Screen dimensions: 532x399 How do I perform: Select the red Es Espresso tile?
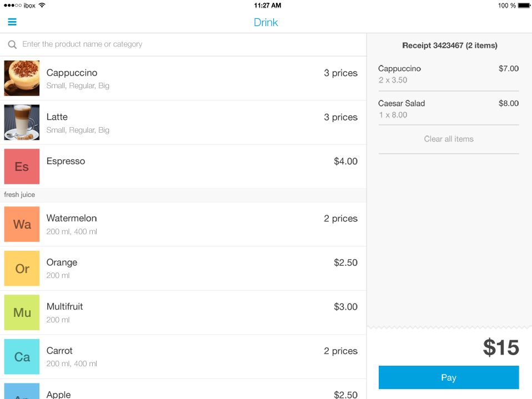[x=22, y=166]
